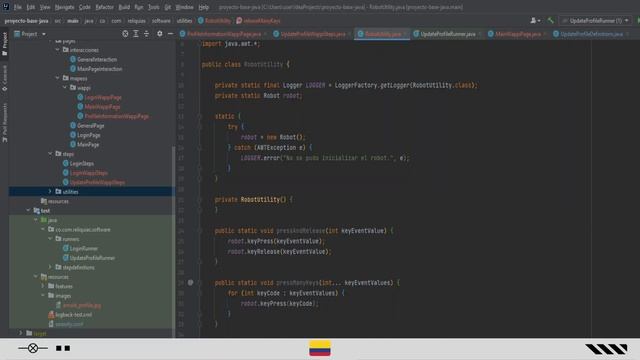Collapse the steps folder
Viewport: 640px width, 360px height.
(x=50, y=153)
